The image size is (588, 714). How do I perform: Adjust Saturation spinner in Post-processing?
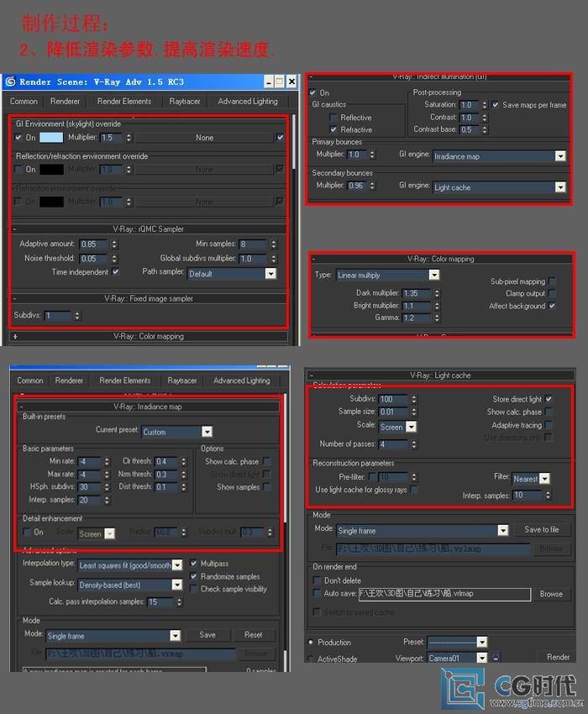(x=485, y=105)
